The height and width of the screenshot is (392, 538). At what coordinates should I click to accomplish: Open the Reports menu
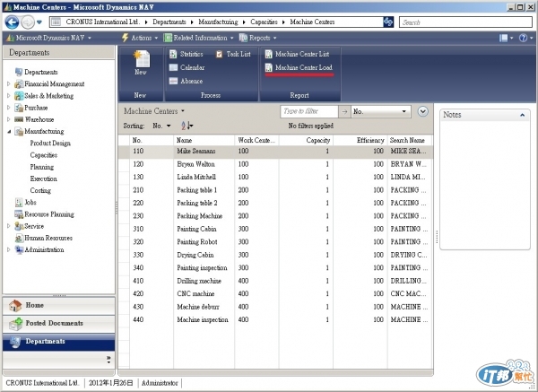(x=257, y=38)
